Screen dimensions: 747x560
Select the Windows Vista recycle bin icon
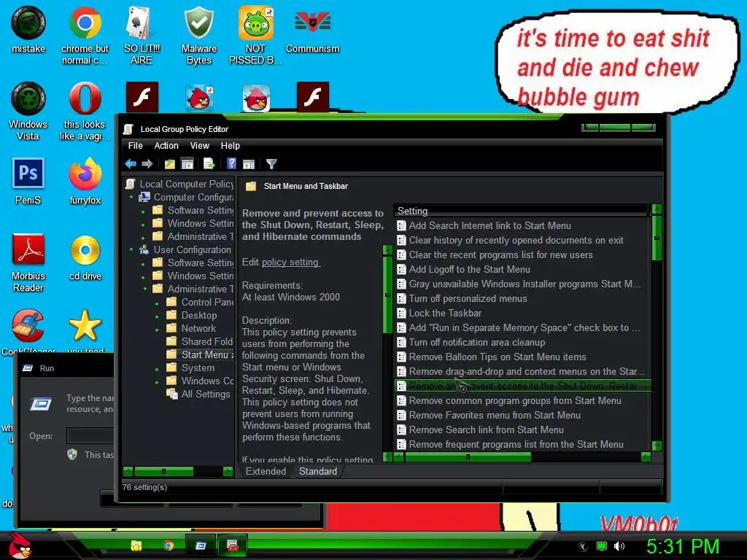[28, 112]
